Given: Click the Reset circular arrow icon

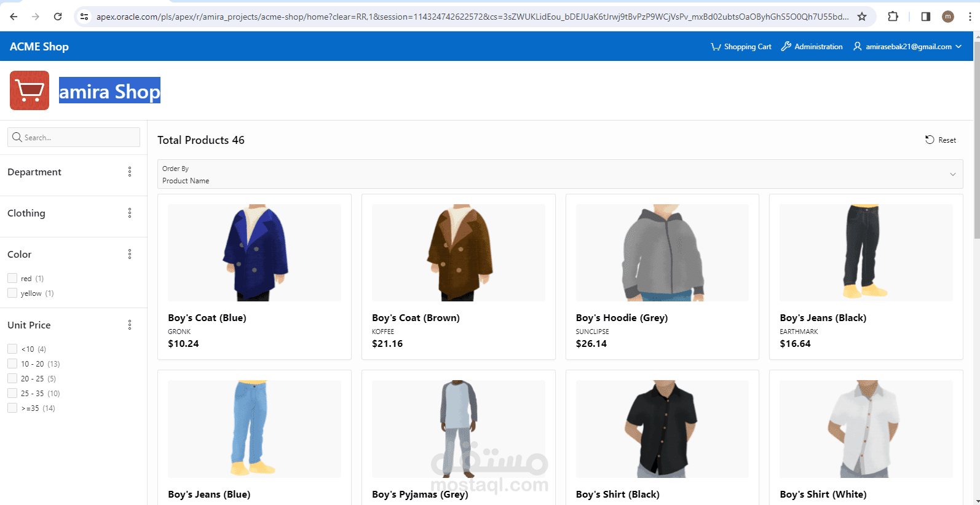Looking at the screenshot, I should [x=930, y=140].
